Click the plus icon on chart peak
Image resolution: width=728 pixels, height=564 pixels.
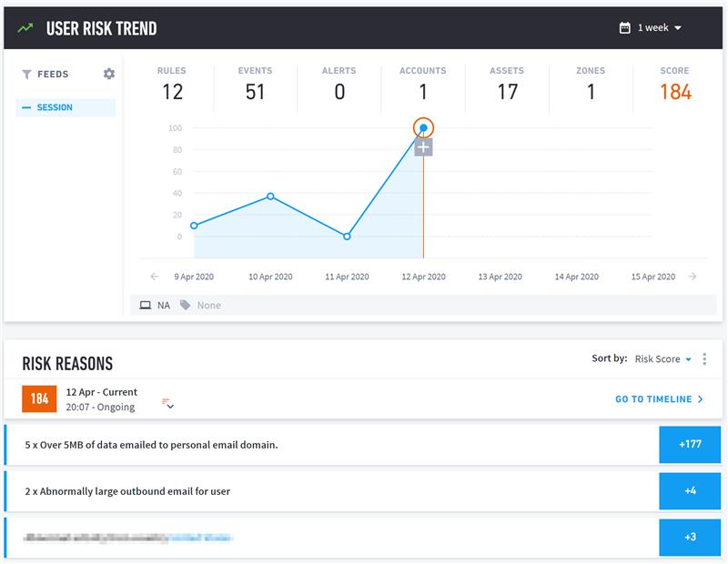423,146
